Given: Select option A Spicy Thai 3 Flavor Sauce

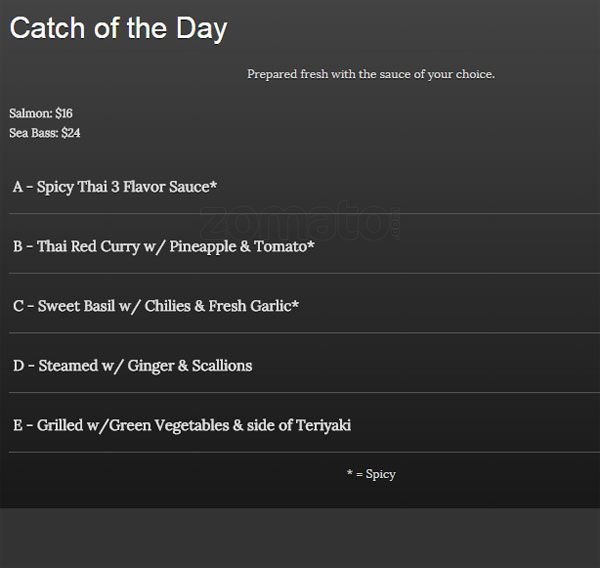Looking at the screenshot, I should pos(114,186).
